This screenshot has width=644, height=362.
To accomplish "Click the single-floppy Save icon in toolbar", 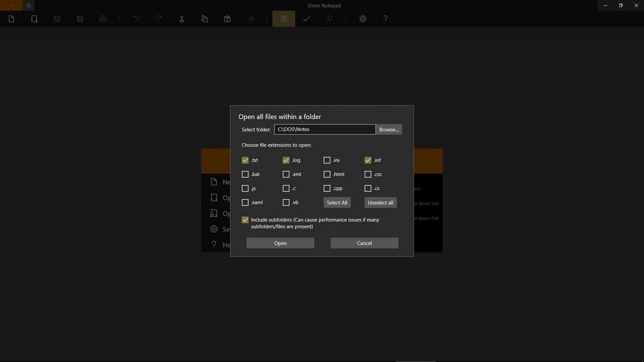I will click(57, 19).
